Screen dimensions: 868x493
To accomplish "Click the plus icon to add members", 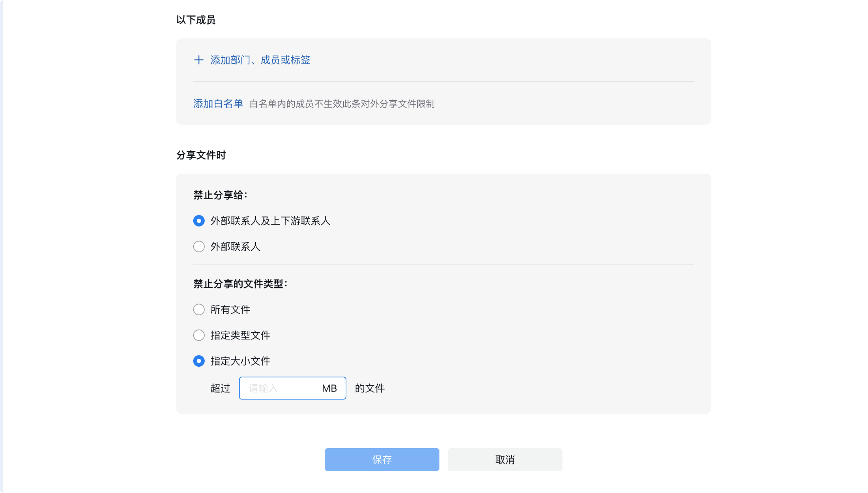I will [199, 60].
